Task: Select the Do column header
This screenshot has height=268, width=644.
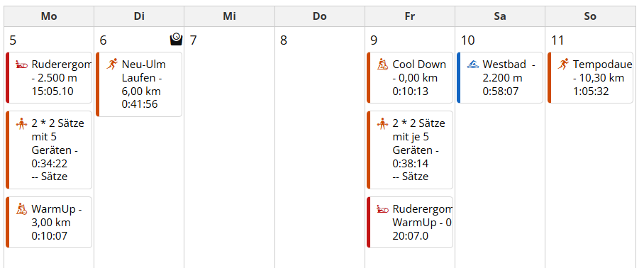Action: (320, 16)
